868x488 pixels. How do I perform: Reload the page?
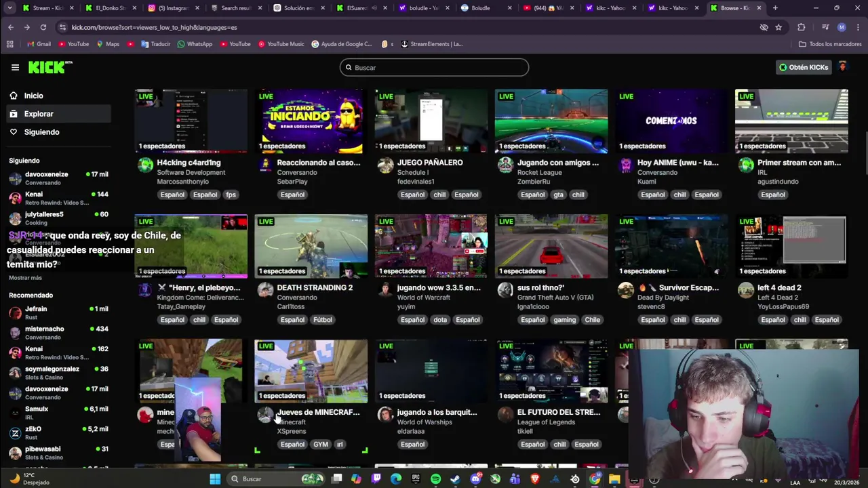43,27
